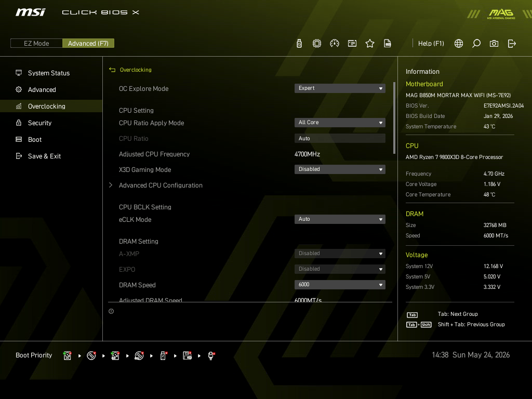Screen dimensions: 532x399
Task: Open A-XMP dropdown
Action: click(340, 254)
